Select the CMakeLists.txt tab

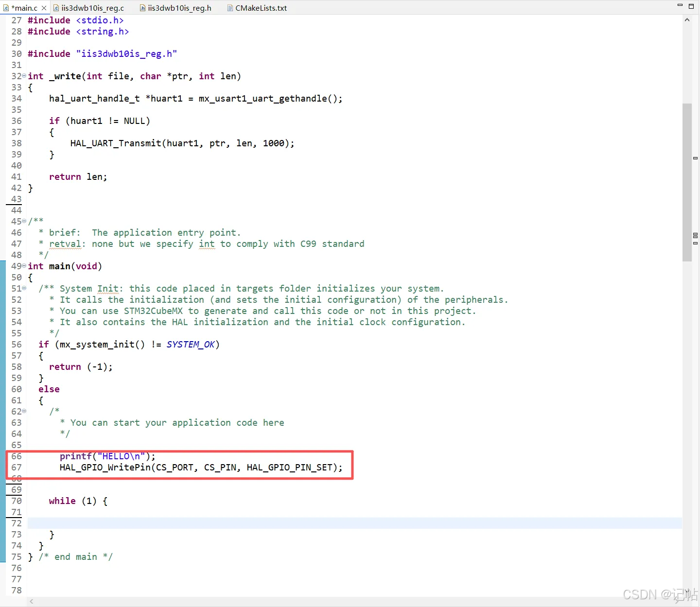coord(257,8)
